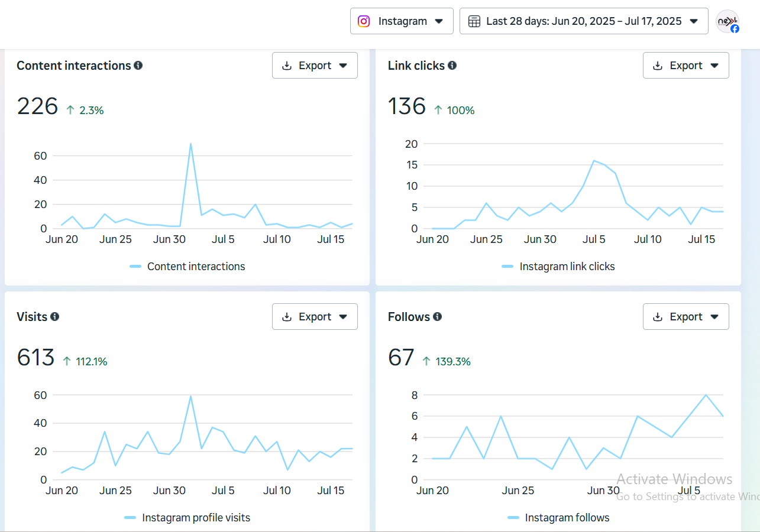Click the Follows heading
Screen dimensions: 760x532
coord(409,317)
